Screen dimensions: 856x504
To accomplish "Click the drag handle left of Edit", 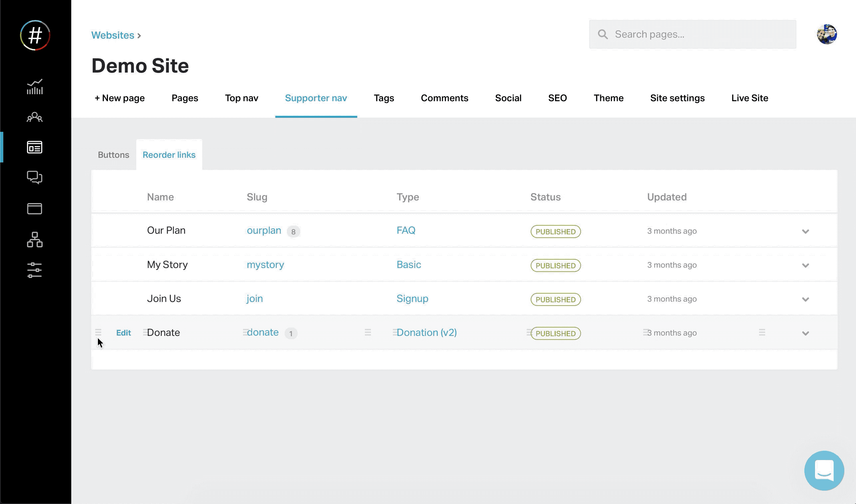I will point(98,332).
